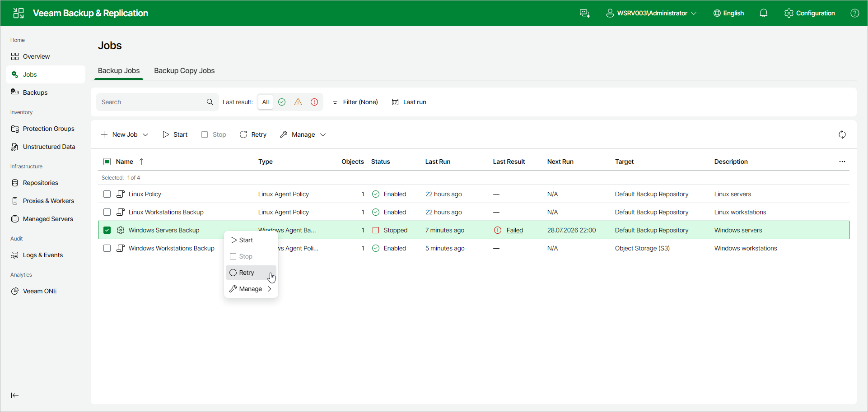This screenshot has height=412, width=868.
Task: Click the Object Storage (S3) target cell
Action: click(642, 248)
